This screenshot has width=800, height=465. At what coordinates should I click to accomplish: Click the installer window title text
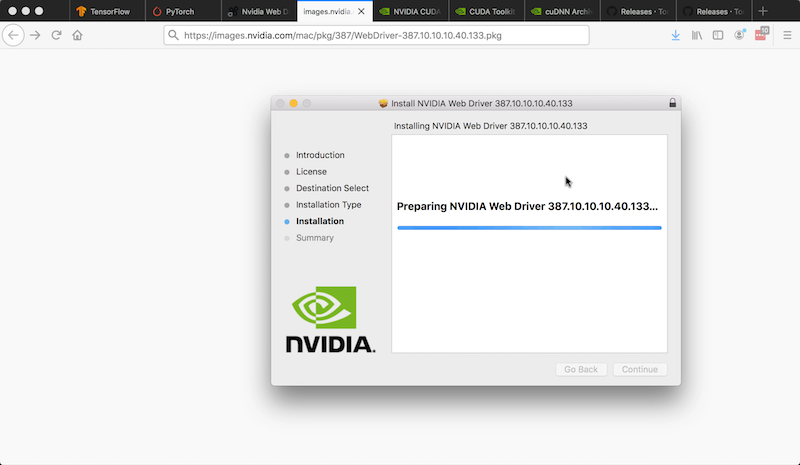tap(482, 103)
